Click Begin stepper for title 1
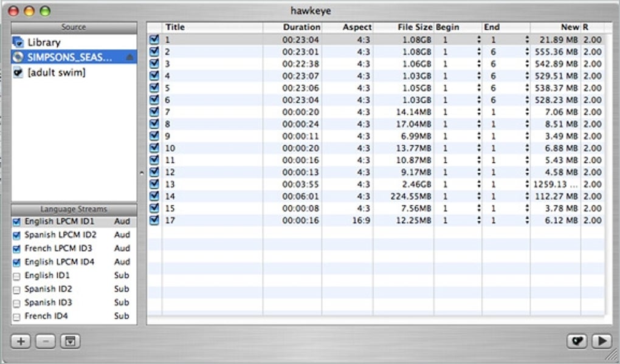The height and width of the screenshot is (364, 620). click(479, 39)
